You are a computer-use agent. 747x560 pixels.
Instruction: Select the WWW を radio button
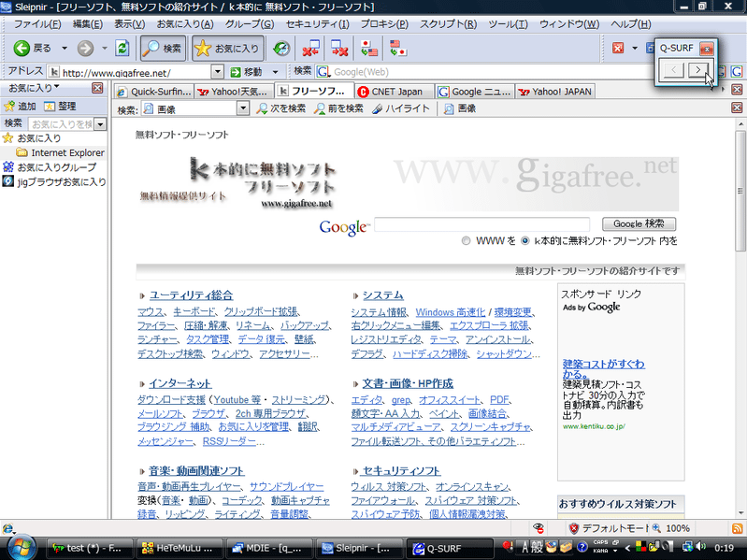coord(466,241)
